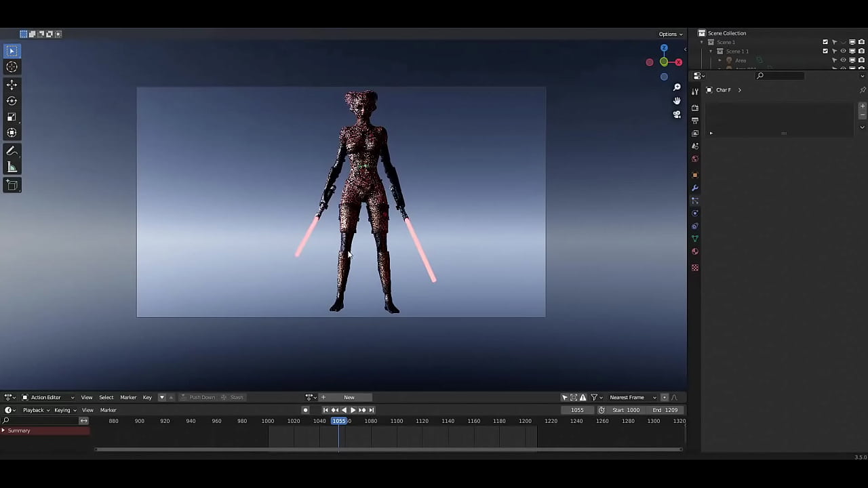This screenshot has height=488, width=868.
Task: Open the Physics properties tab
Action: point(695,213)
